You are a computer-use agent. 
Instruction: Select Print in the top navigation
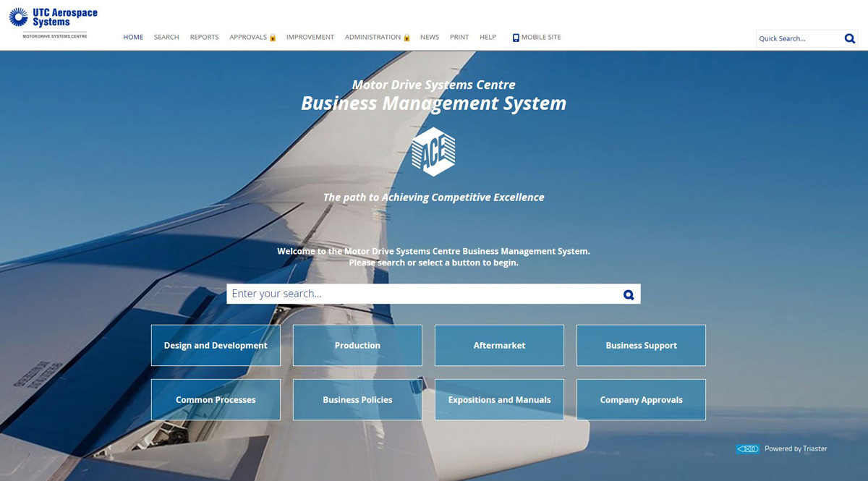pyautogui.click(x=459, y=37)
